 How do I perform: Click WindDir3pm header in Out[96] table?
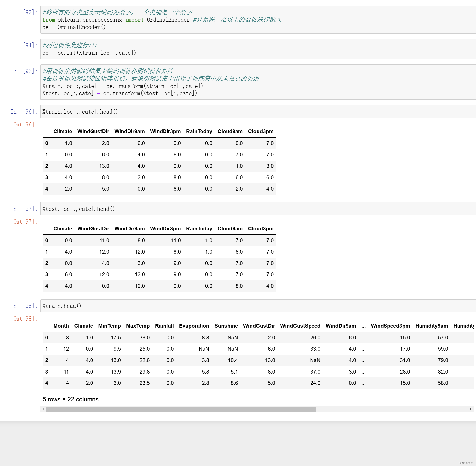point(165,131)
